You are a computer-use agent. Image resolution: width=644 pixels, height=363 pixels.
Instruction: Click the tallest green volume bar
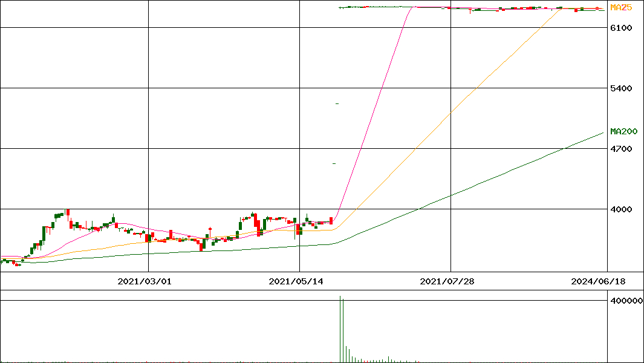340,330
